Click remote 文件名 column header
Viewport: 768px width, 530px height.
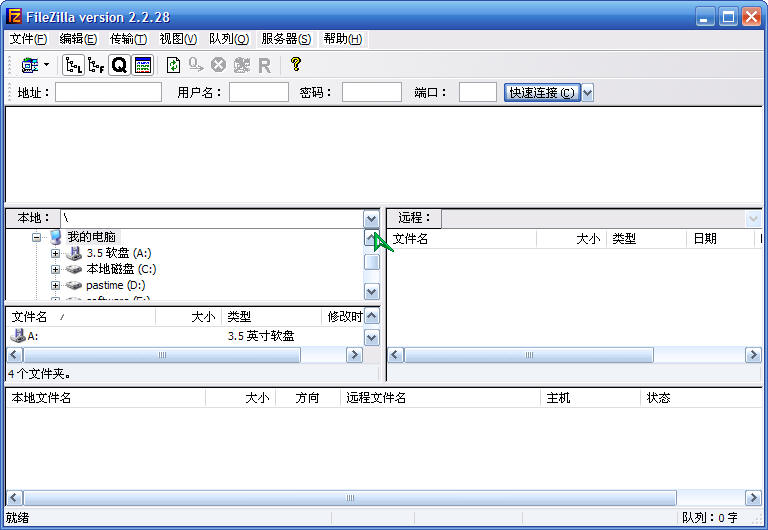462,239
